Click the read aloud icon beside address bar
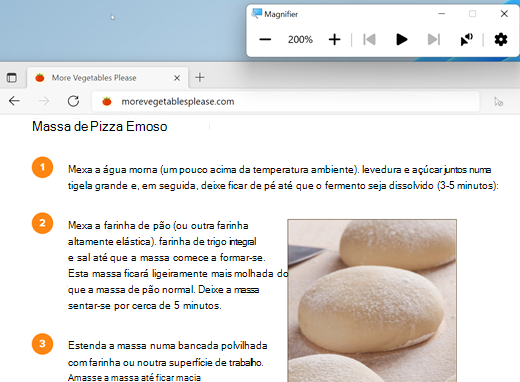 [x=498, y=102]
